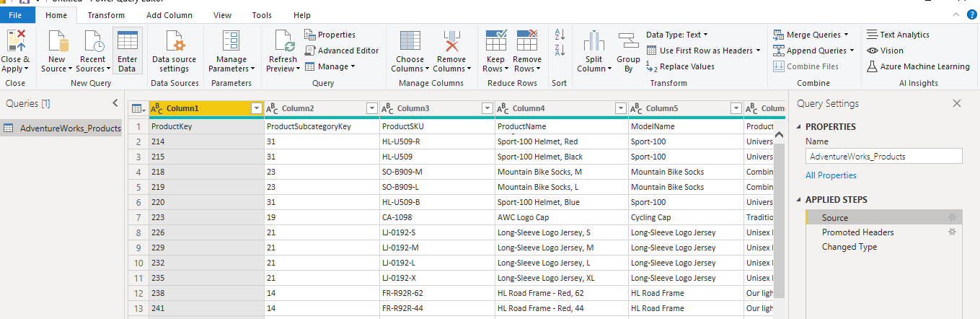Open Data source settings

click(x=174, y=51)
